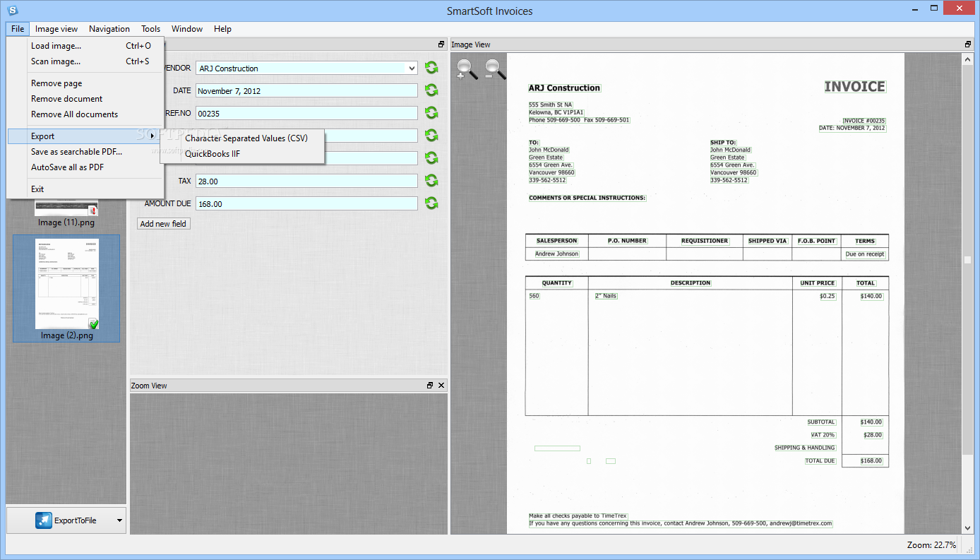Select Remove page menu entry

[x=85, y=83]
